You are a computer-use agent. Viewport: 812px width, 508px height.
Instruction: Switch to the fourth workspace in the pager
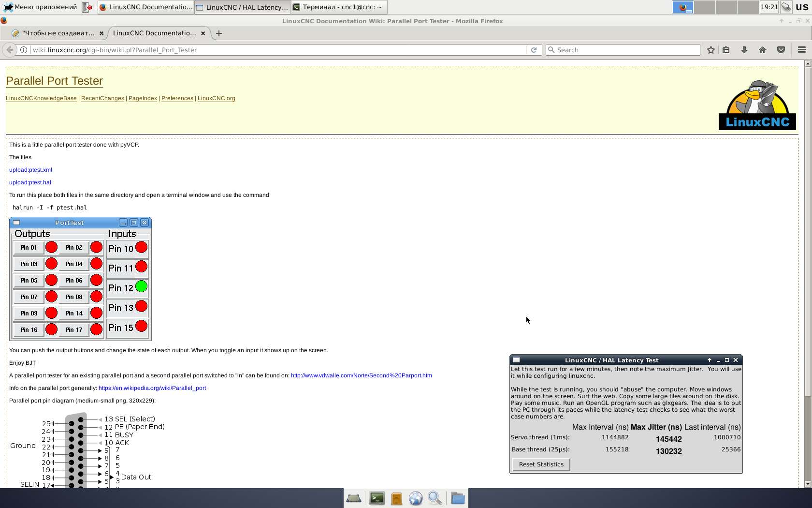pos(748,7)
